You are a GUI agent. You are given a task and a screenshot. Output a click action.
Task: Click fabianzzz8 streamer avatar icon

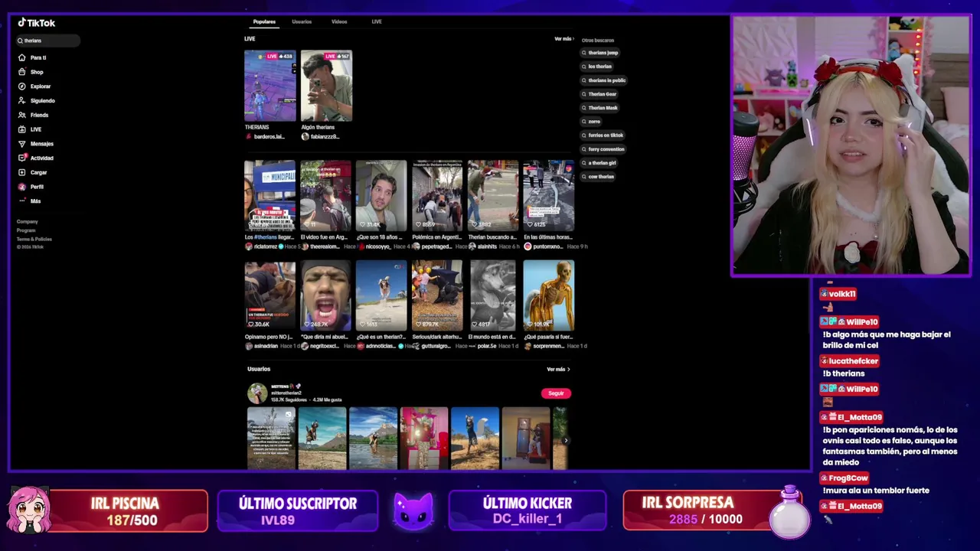305,136
